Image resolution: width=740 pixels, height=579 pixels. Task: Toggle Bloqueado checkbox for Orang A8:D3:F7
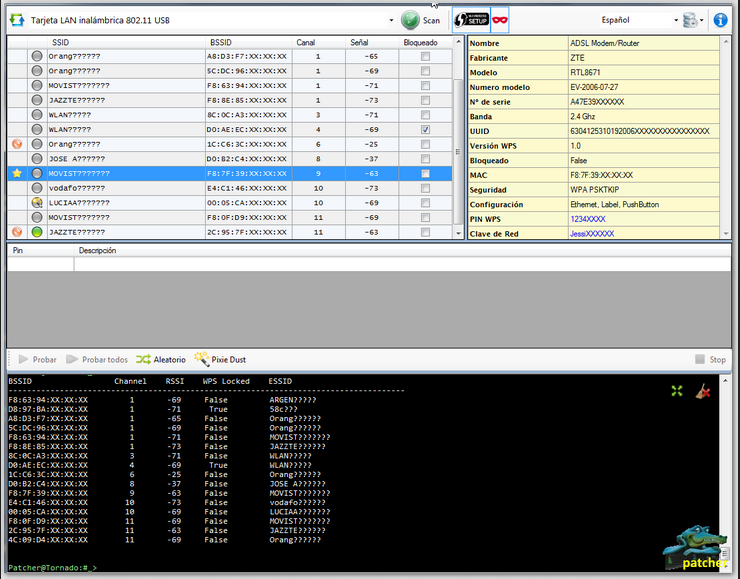425,56
